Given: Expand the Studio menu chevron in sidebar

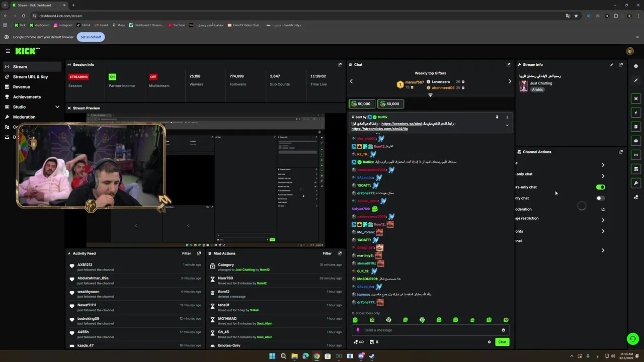Looking at the screenshot, I should (57, 107).
